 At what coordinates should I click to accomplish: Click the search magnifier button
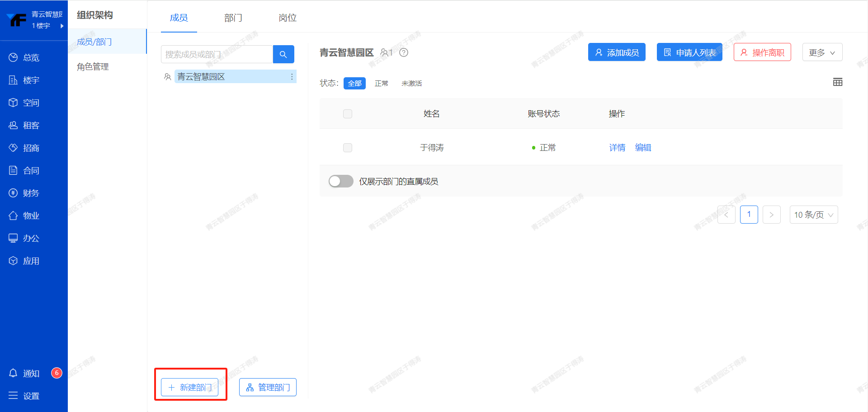point(283,54)
